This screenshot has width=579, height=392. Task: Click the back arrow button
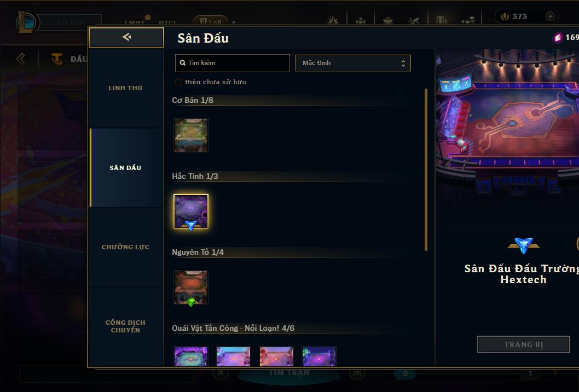click(126, 37)
